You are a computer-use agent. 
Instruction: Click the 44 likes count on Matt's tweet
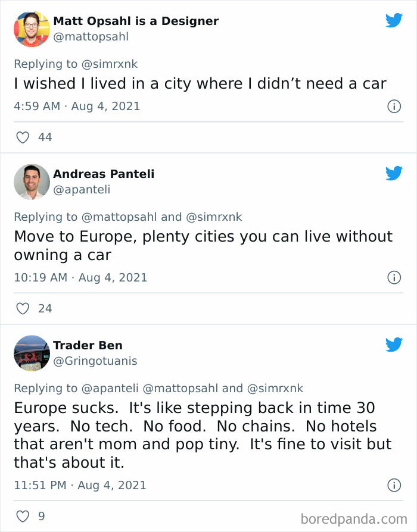(43, 137)
